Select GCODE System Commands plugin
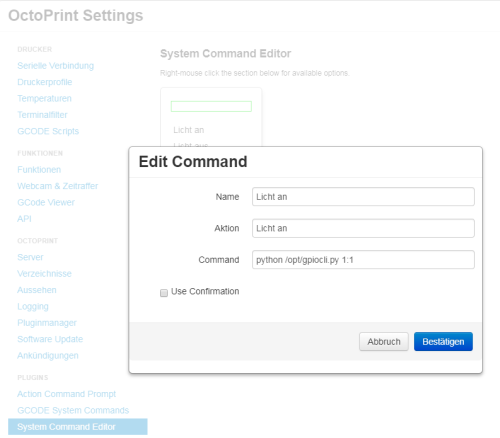This screenshot has height=438, width=500. [73, 410]
